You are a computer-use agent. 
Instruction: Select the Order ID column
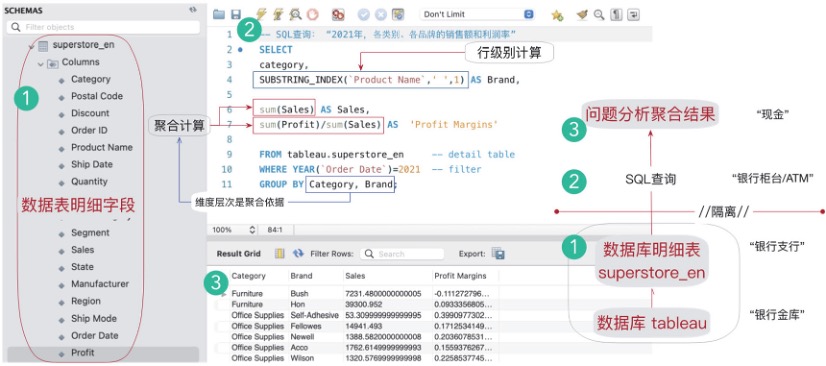point(89,130)
